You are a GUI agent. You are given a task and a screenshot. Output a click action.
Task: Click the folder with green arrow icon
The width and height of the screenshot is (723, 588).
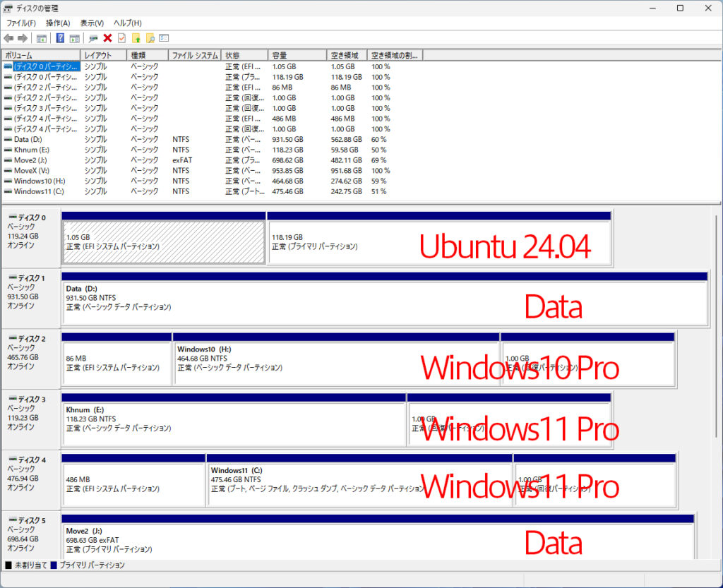[x=136, y=38]
